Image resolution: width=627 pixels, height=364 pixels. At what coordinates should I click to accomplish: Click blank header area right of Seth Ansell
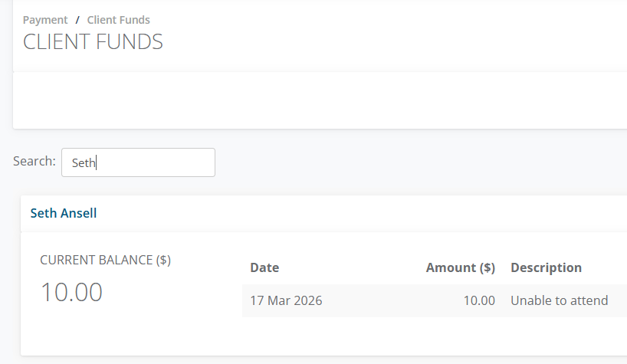point(345,213)
